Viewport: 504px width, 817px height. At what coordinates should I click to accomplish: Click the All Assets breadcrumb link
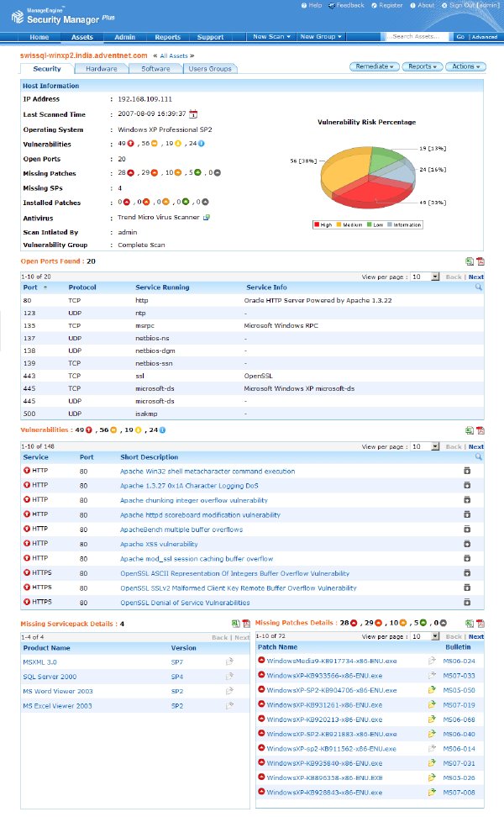(174, 55)
